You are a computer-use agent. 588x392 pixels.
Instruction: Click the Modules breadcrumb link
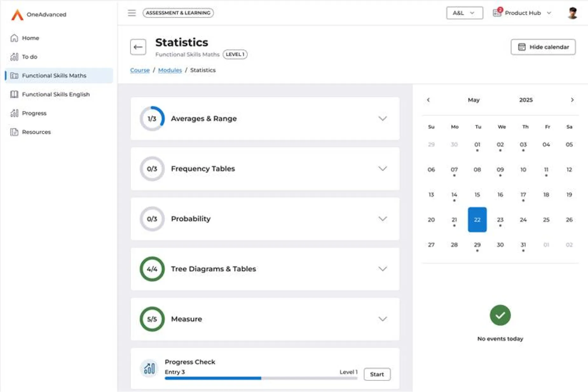(170, 70)
